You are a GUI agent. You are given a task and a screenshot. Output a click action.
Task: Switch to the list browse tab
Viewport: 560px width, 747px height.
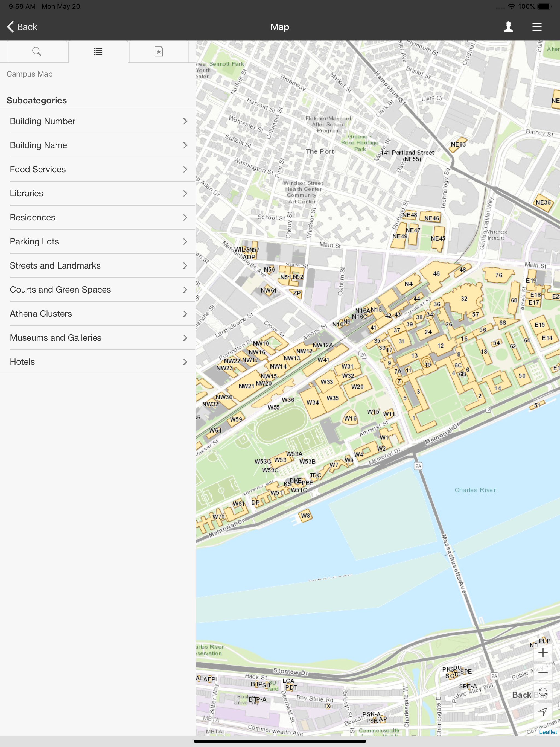(x=98, y=51)
